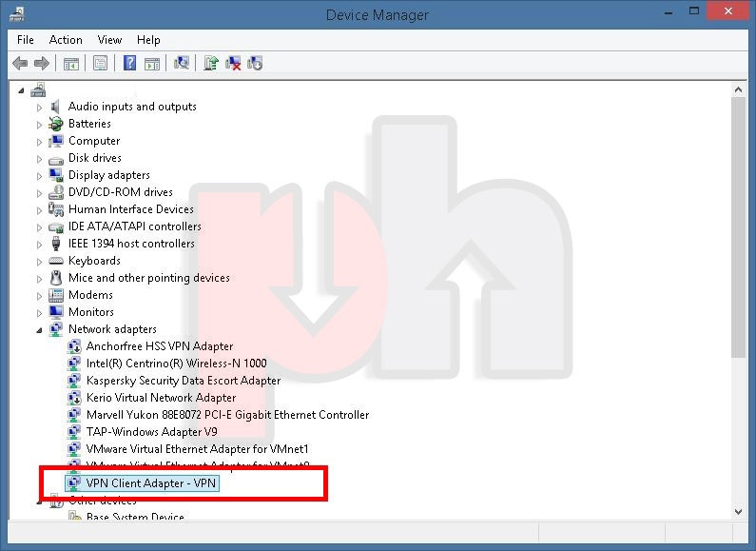756x551 pixels.
Task: Expand the Display adapters node
Action: pyautogui.click(x=40, y=176)
